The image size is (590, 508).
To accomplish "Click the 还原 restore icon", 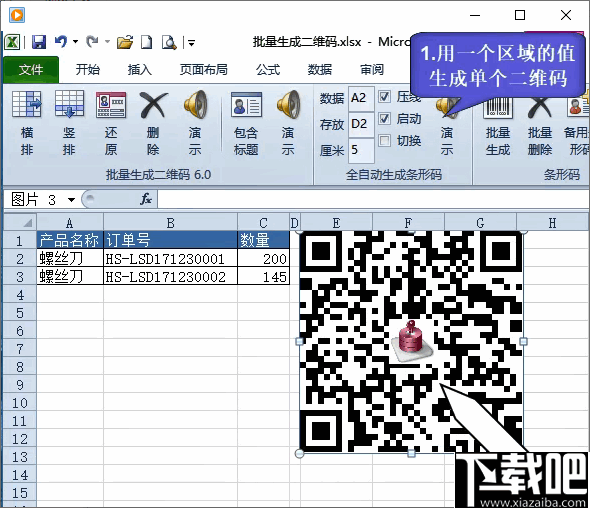I will [x=111, y=105].
